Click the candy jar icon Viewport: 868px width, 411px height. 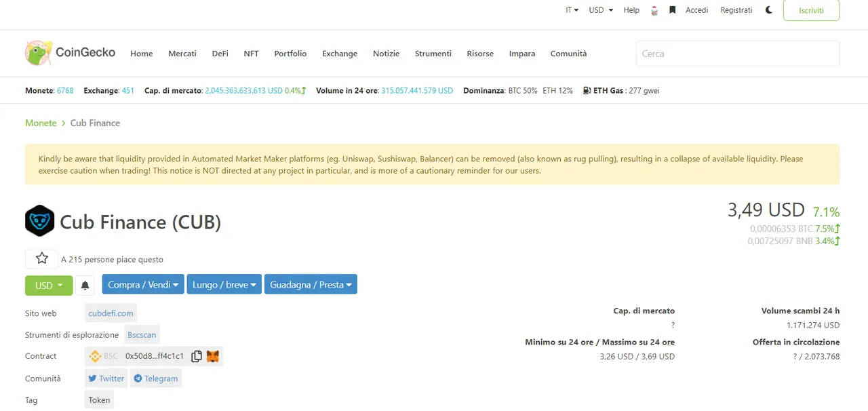654,11
